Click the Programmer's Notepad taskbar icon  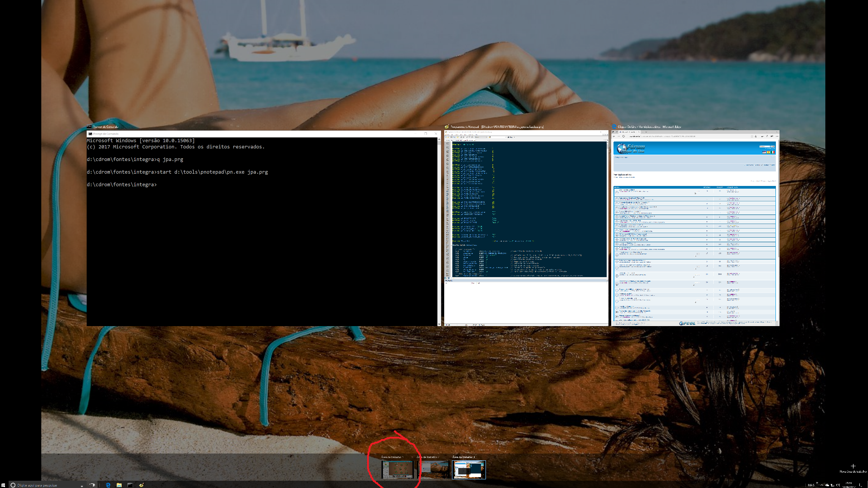click(x=142, y=485)
